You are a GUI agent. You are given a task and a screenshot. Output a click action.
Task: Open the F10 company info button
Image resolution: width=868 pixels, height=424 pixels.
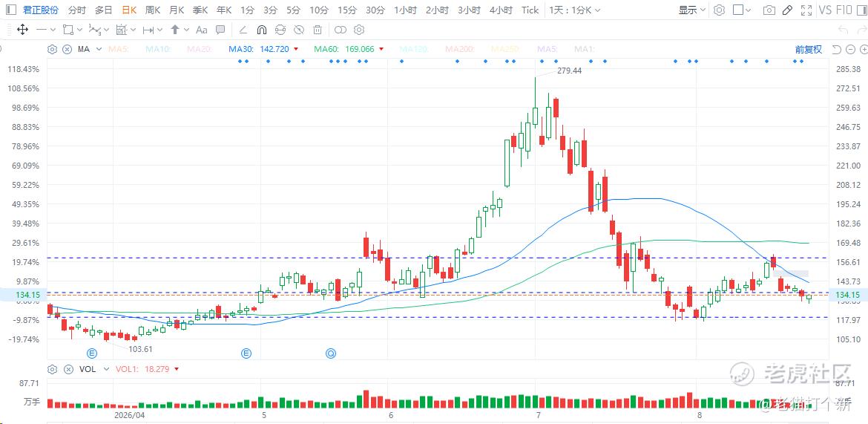[845, 10]
